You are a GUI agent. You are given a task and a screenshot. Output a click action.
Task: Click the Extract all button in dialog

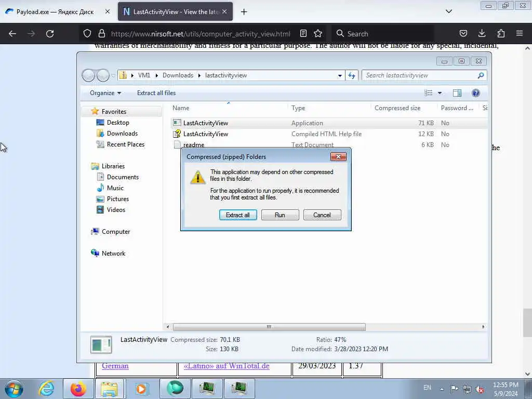coord(238,215)
